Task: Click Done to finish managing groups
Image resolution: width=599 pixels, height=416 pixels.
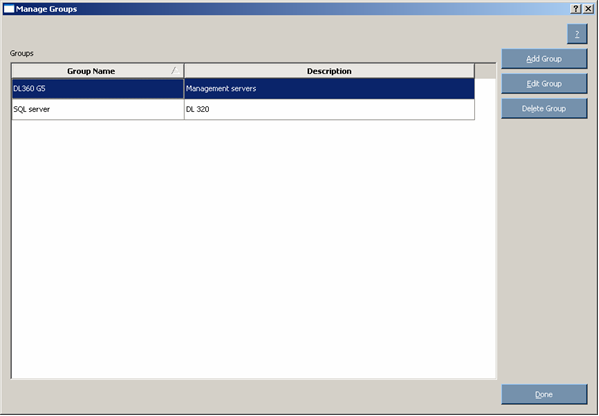Action: coord(544,394)
